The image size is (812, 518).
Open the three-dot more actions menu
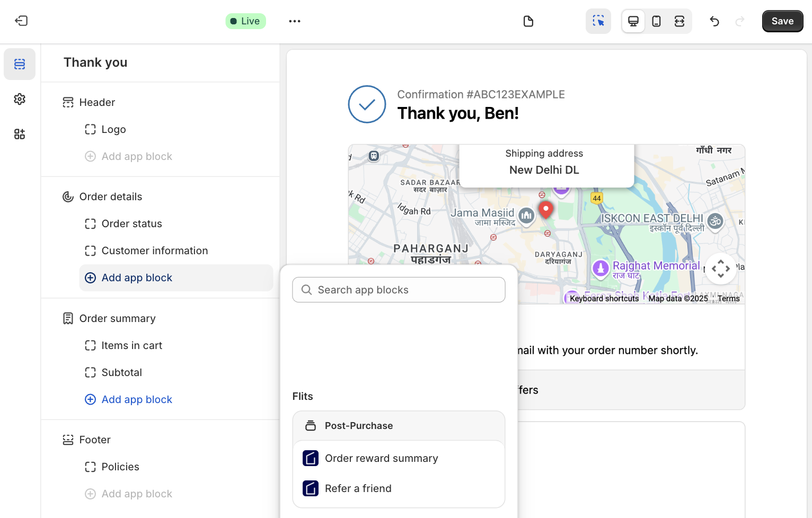295,21
